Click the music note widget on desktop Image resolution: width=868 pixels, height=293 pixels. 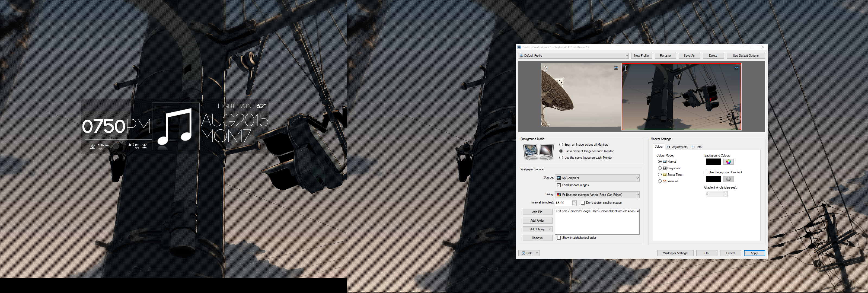(x=175, y=126)
